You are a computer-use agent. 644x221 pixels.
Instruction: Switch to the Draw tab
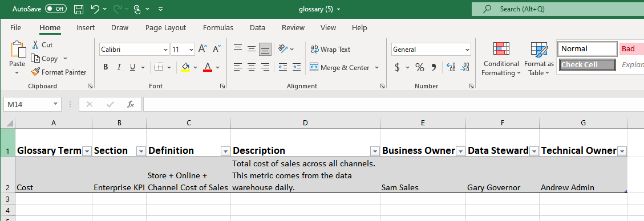point(120,28)
